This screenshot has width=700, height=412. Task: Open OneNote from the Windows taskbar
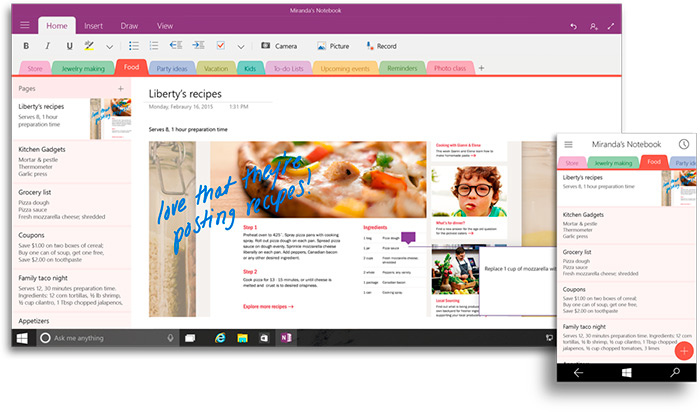[x=287, y=338]
